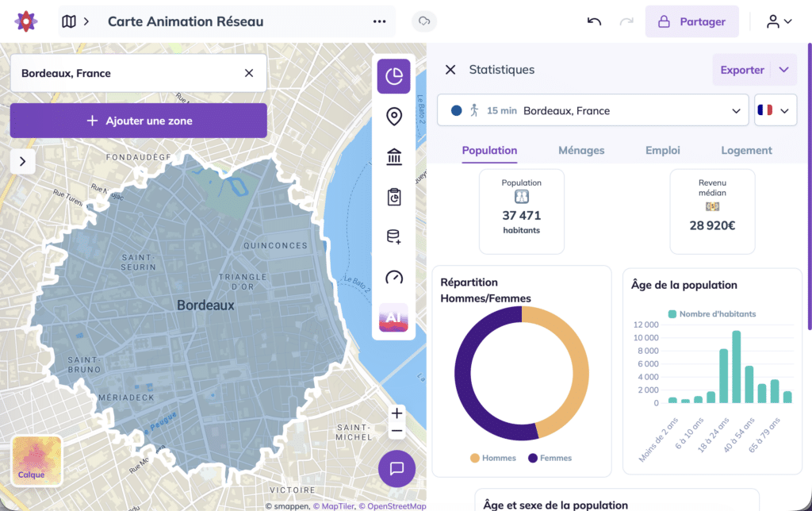Switch to the Ménages tab

pyautogui.click(x=581, y=150)
